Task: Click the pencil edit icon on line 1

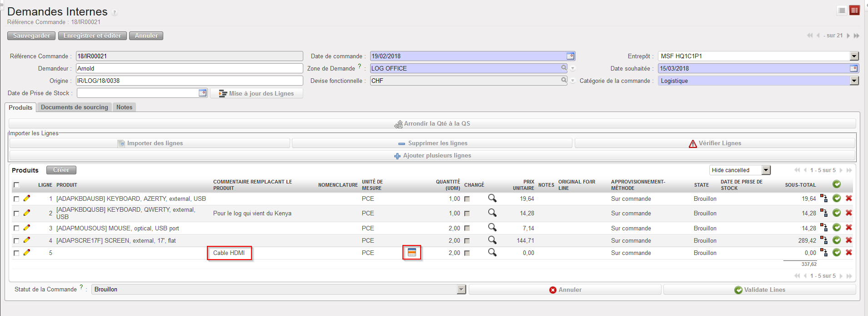Action: [27, 198]
